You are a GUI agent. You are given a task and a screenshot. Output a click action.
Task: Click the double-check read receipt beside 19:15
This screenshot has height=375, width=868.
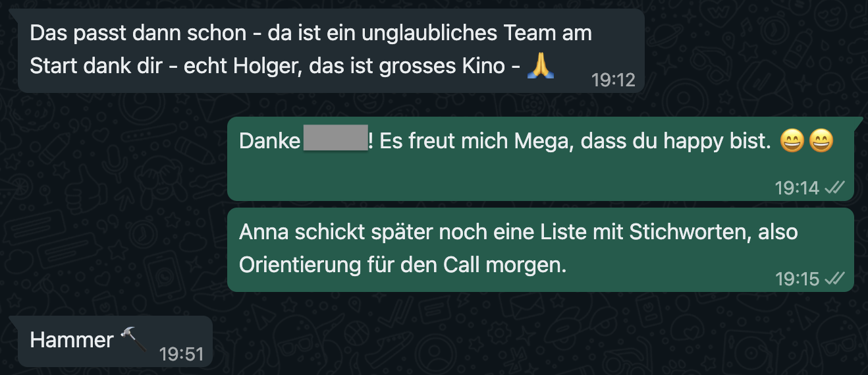coord(834,279)
